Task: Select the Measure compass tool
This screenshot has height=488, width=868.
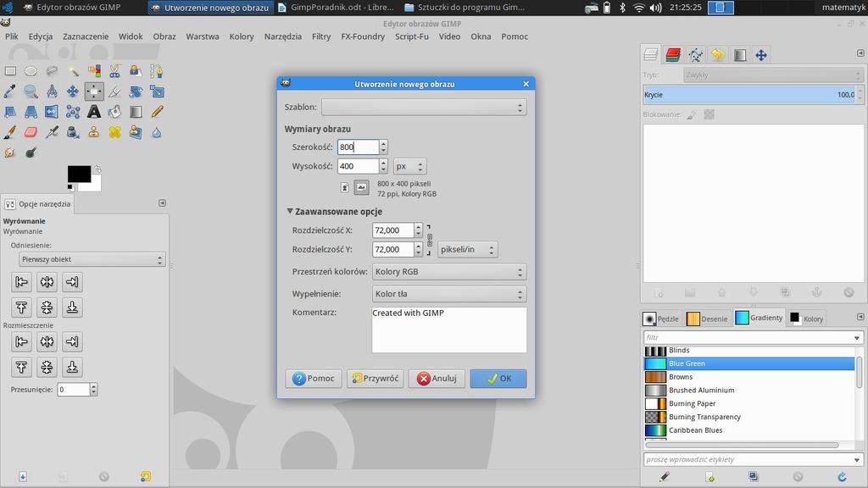Action: point(52,91)
